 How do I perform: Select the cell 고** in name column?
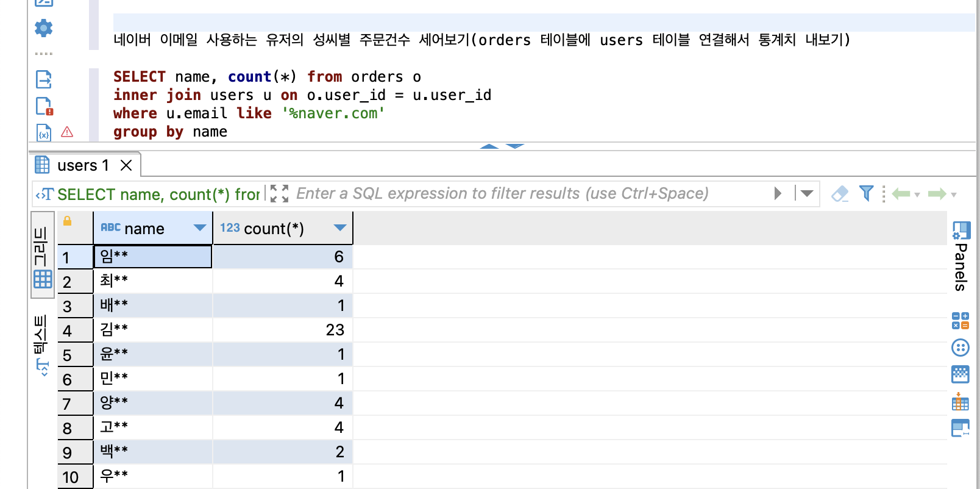pos(153,427)
